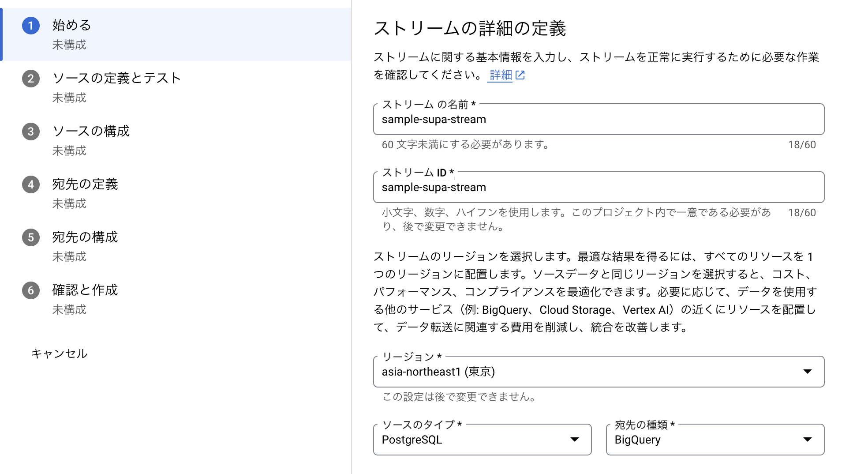Image resolution: width=868 pixels, height=474 pixels.
Task: Open the リージョン dropdown arrow
Action: click(x=807, y=372)
